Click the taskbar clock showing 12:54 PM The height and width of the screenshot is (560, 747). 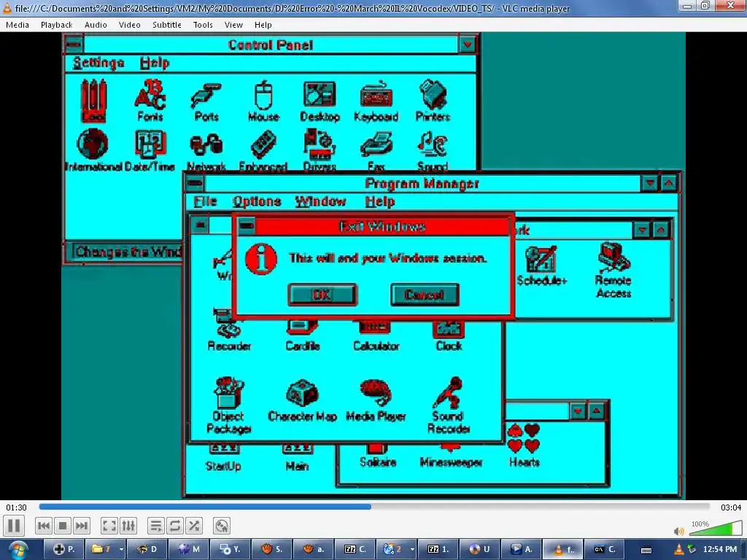pos(719,549)
